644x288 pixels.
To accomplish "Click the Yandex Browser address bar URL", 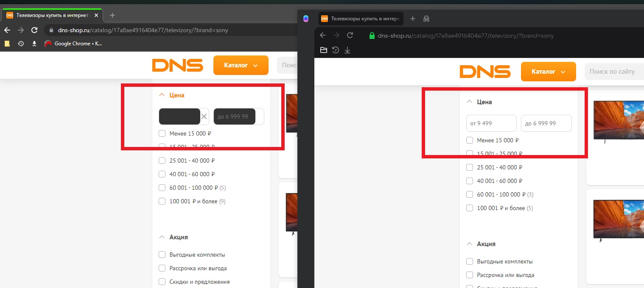I will [x=466, y=36].
